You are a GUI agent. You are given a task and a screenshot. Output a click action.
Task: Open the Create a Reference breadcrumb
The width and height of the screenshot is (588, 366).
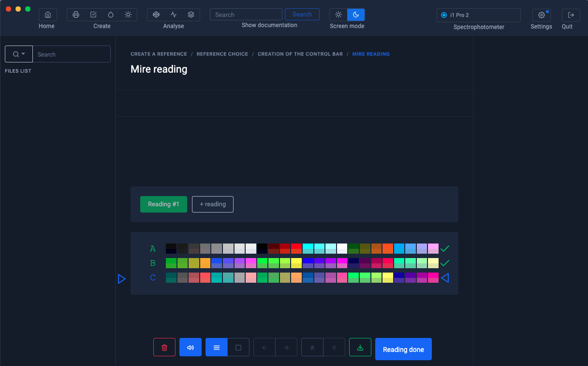pos(159,54)
